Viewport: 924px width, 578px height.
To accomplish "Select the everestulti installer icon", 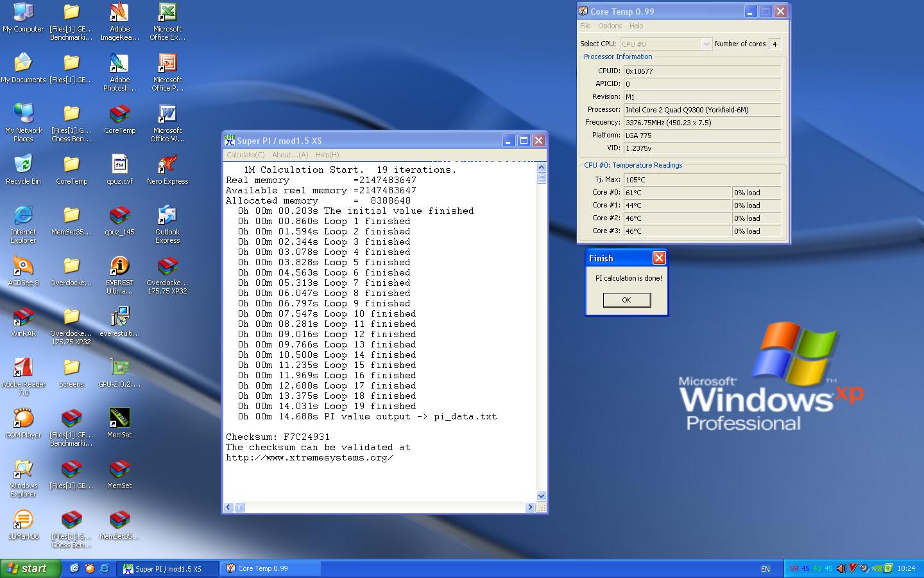I will (119, 322).
